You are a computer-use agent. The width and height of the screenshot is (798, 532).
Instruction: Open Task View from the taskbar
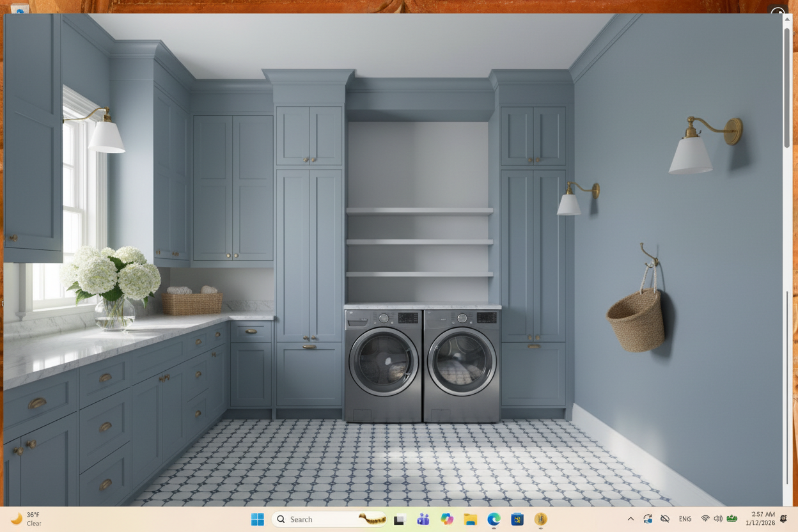400,519
